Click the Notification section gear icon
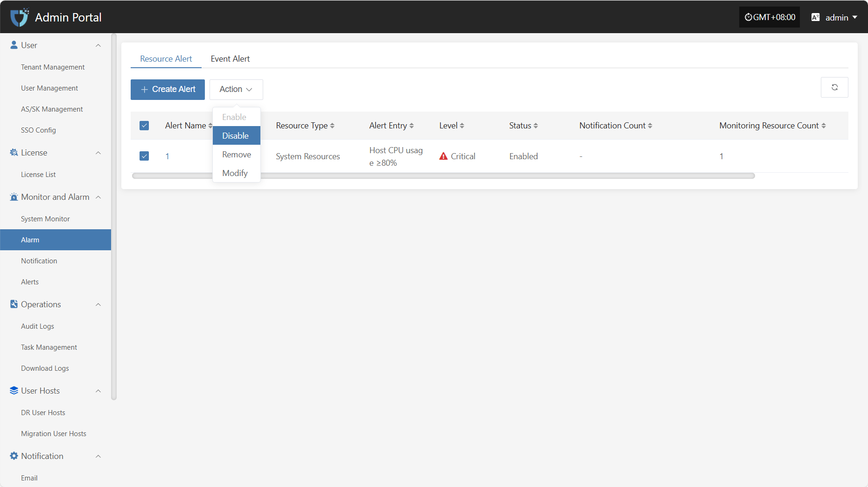Screen dimensions: 868x487 point(14,456)
